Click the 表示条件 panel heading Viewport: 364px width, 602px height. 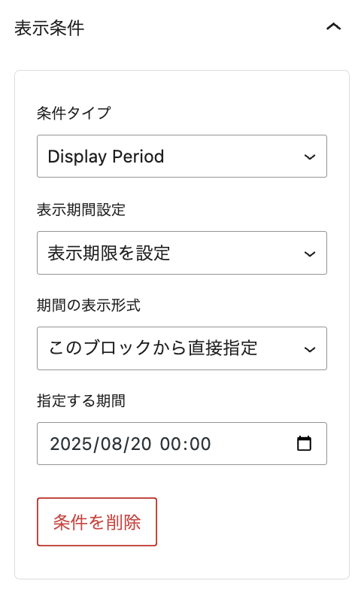pyautogui.click(x=49, y=28)
